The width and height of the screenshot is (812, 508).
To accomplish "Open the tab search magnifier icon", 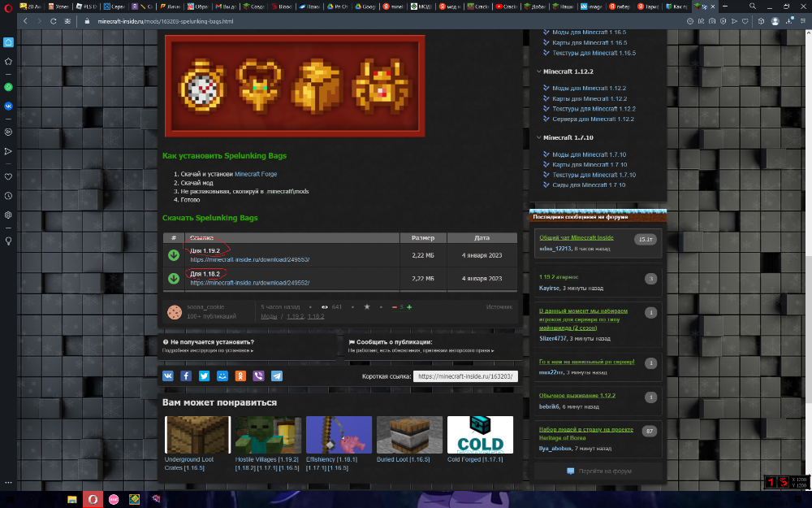I will click(x=753, y=7).
